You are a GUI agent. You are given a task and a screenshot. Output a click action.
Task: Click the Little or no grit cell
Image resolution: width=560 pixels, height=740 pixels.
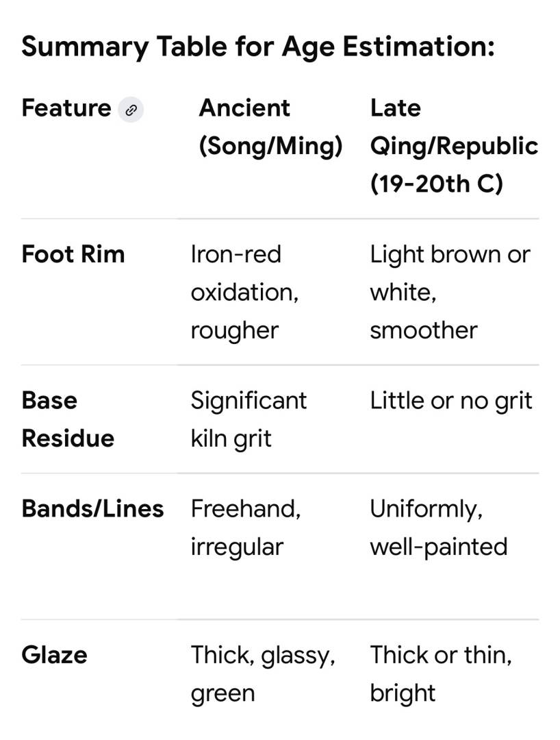pyautogui.click(x=450, y=401)
